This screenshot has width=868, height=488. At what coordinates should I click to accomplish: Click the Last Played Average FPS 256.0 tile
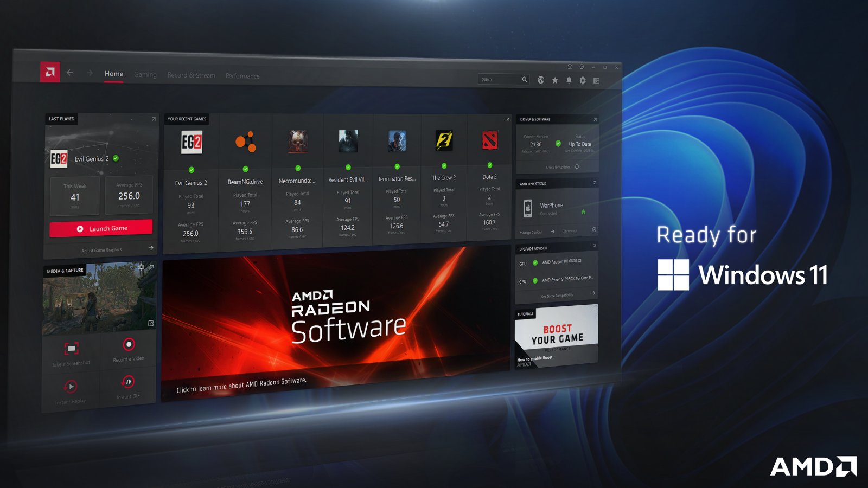click(129, 194)
